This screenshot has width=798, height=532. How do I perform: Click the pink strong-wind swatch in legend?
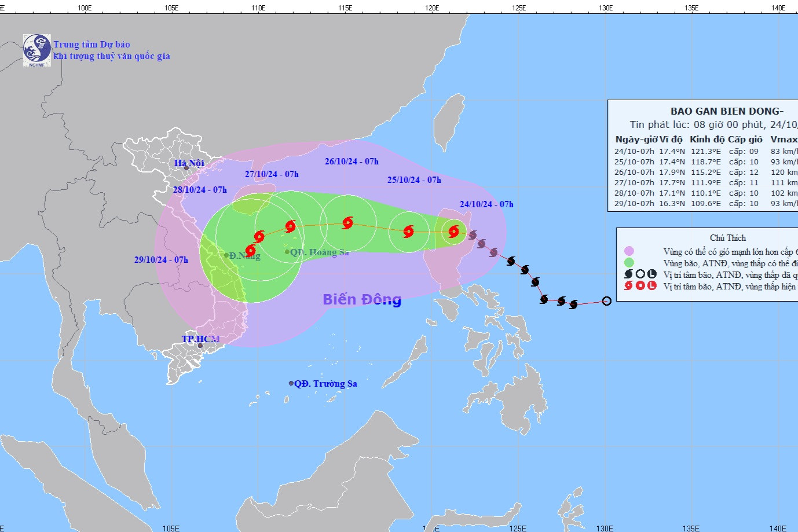[629, 251]
